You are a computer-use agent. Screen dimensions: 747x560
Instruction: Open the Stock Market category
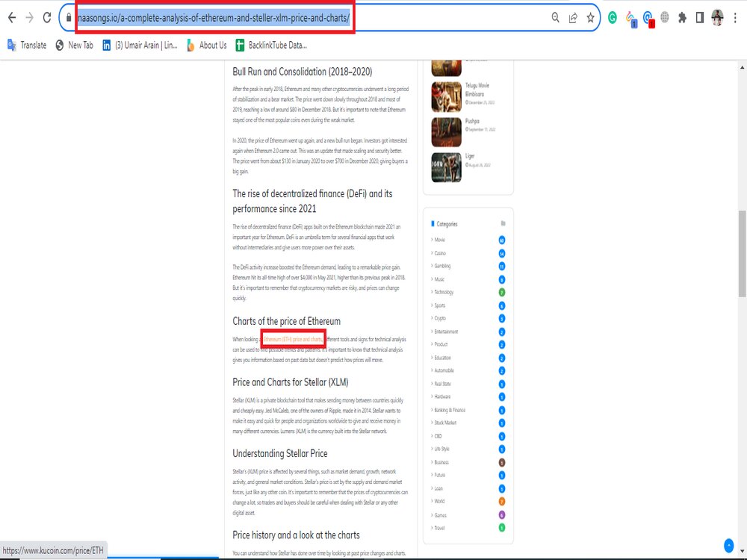click(445, 423)
